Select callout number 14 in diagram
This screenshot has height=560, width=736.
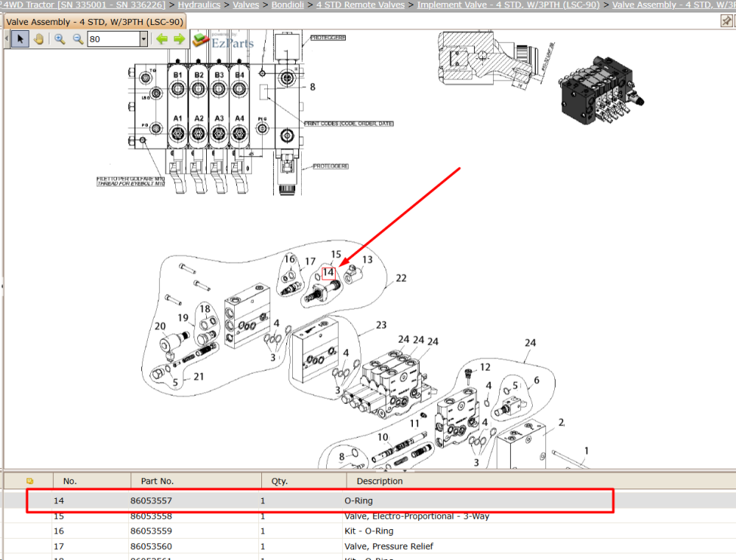(328, 273)
